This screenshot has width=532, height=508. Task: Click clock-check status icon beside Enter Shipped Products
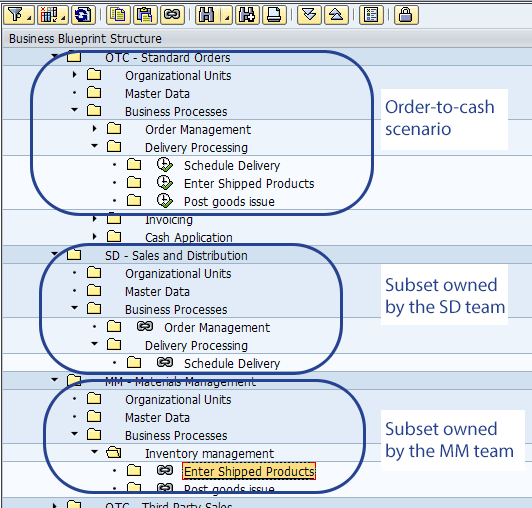[165, 183]
